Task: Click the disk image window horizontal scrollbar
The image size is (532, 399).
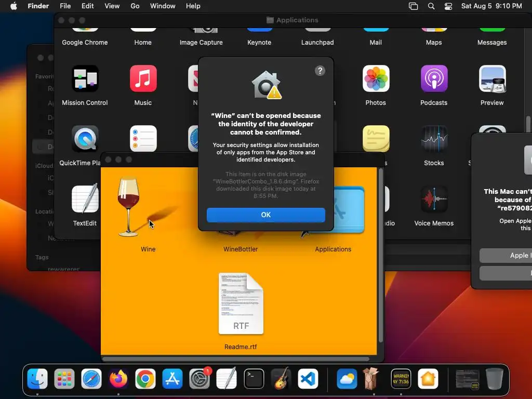Action: pyautogui.click(x=236, y=358)
